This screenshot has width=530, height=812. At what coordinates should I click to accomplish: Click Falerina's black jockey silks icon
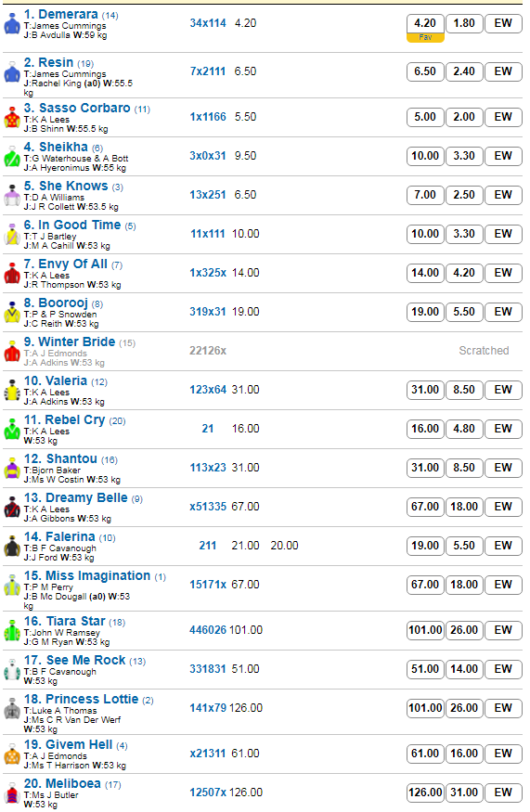[x=12, y=547]
